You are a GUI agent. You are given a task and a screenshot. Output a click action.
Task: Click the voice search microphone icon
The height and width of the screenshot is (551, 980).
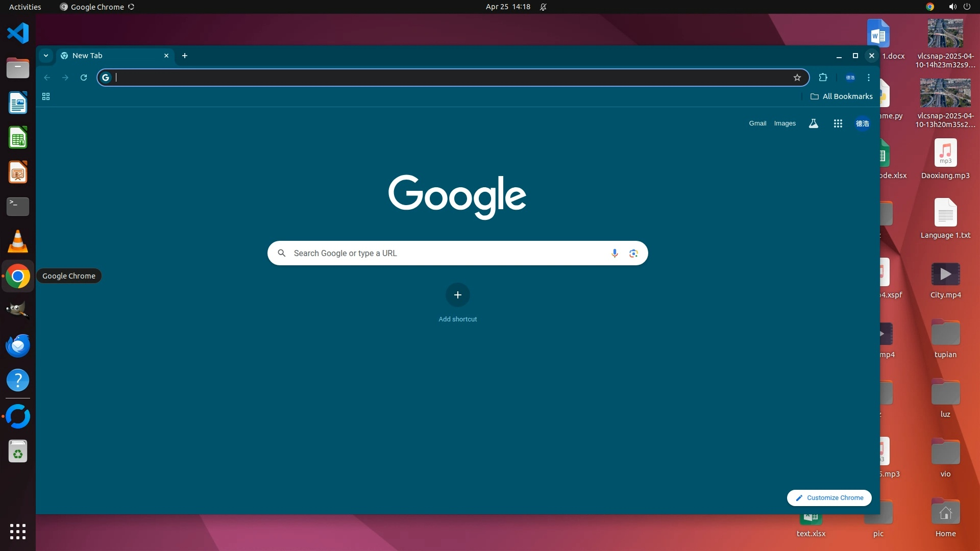pyautogui.click(x=615, y=253)
